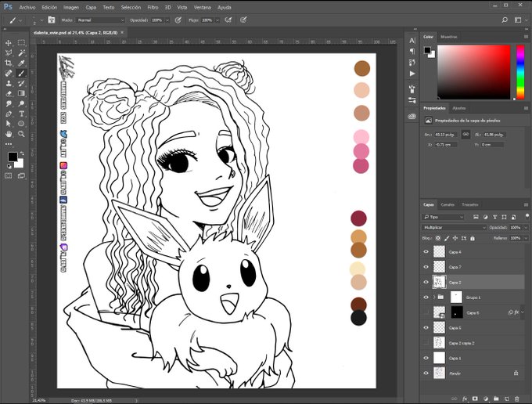Select the Brush tool in toolbox
The height and width of the screenshot is (404, 532).
pyautogui.click(x=21, y=73)
